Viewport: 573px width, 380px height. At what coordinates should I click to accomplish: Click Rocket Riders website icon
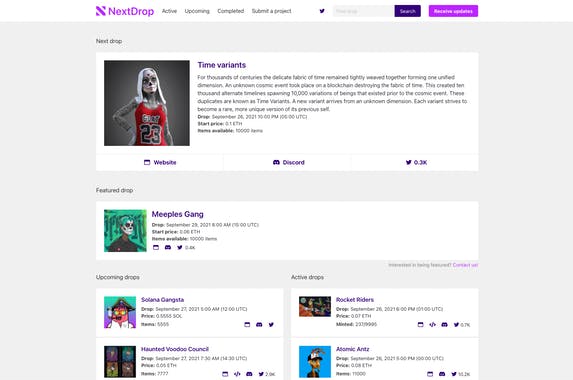[421, 324]
